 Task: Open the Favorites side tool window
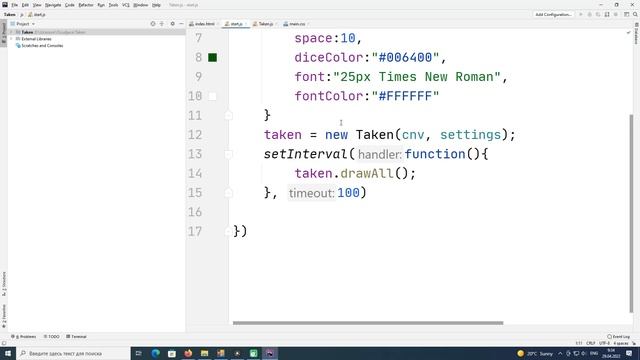click(x=4, y=316)
